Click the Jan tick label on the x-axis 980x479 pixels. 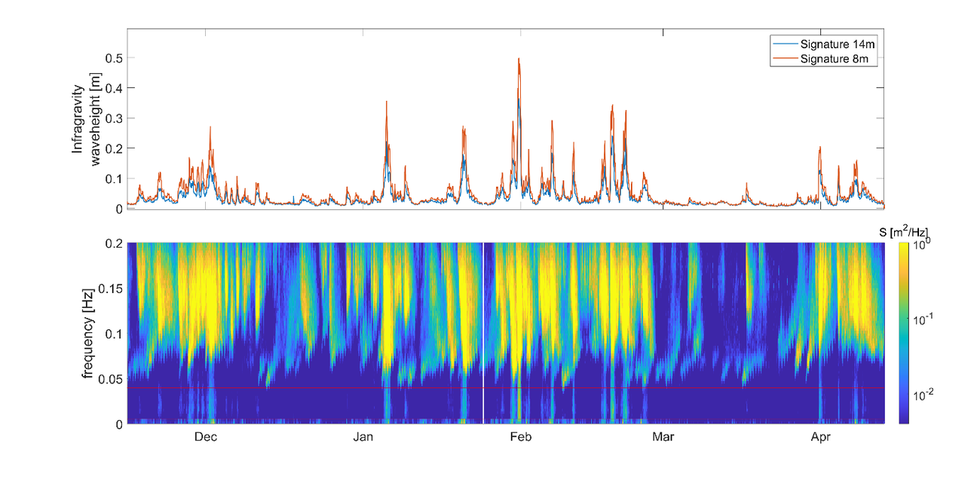click(x=363, y=435)
